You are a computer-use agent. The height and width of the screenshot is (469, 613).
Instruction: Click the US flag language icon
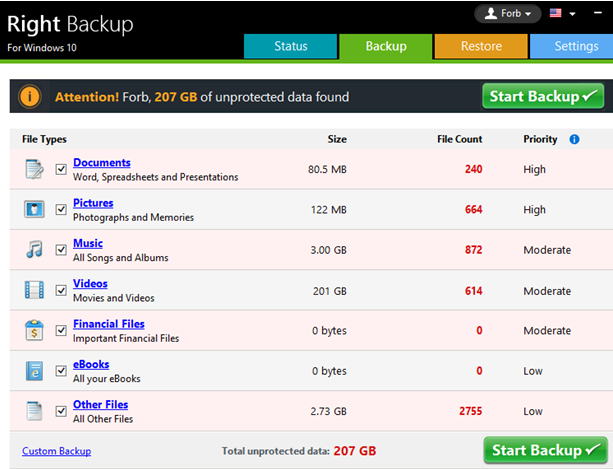click(556, 13)
